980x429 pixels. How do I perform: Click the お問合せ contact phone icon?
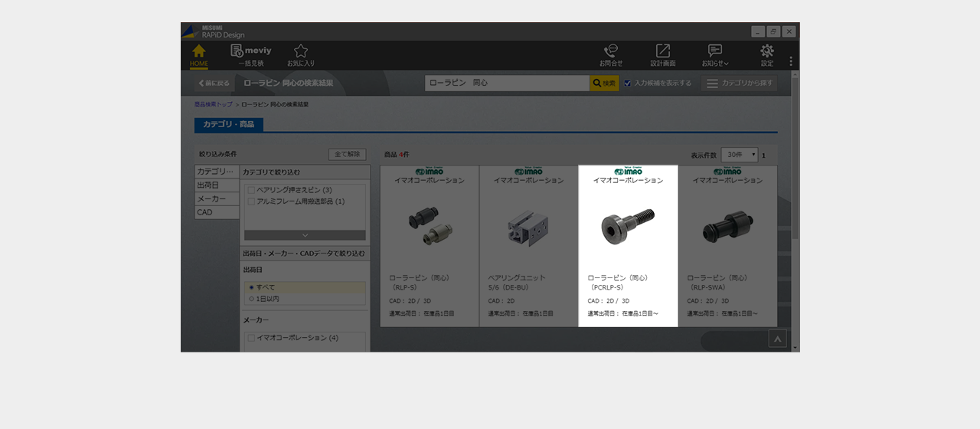click(610, 54)
